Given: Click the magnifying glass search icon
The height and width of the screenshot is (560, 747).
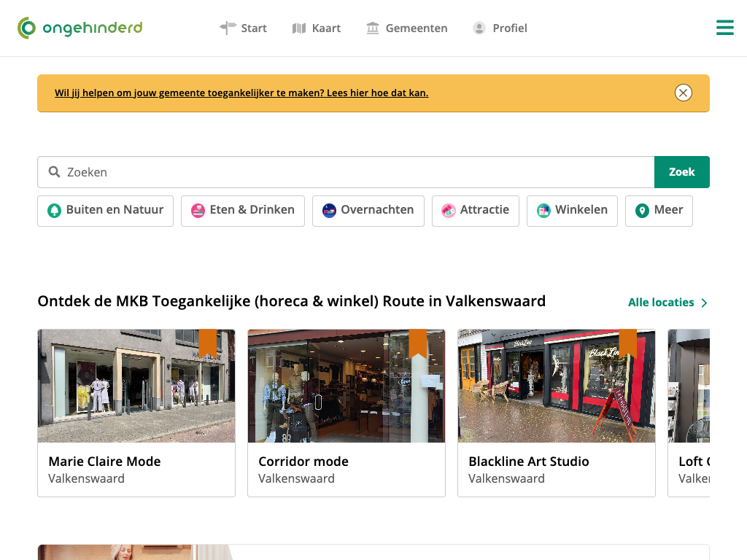Looking at the screenshot, I should click(54, 172).
